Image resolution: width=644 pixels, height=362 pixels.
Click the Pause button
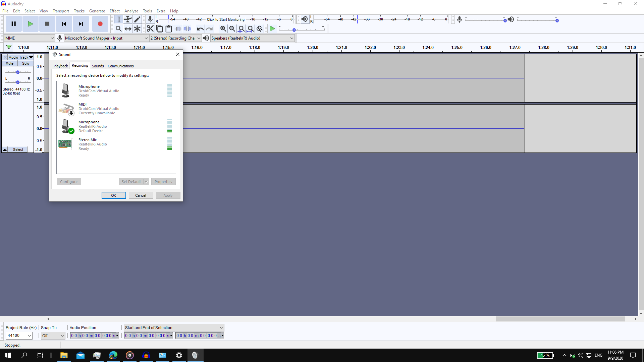[x=14, y=24]
